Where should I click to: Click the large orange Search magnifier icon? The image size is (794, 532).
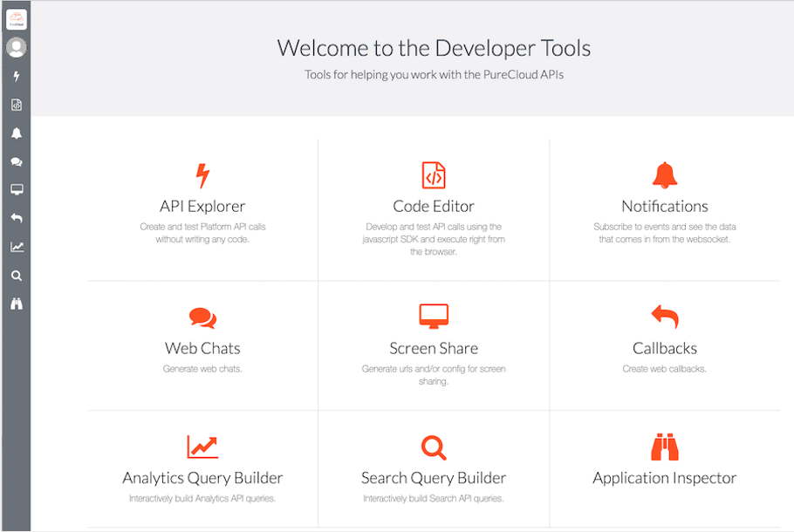point(434,447)
